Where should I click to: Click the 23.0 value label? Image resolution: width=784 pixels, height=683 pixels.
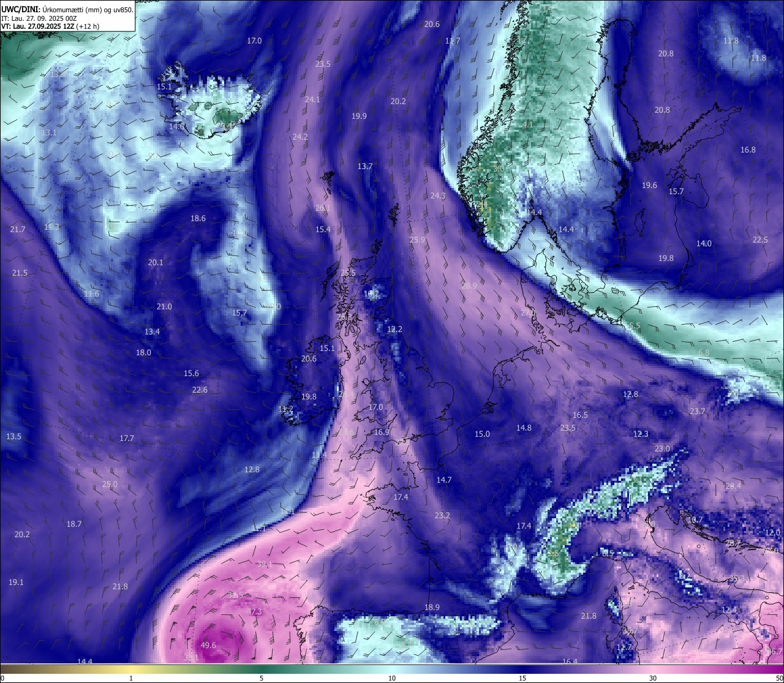click(x=662, y=448)
